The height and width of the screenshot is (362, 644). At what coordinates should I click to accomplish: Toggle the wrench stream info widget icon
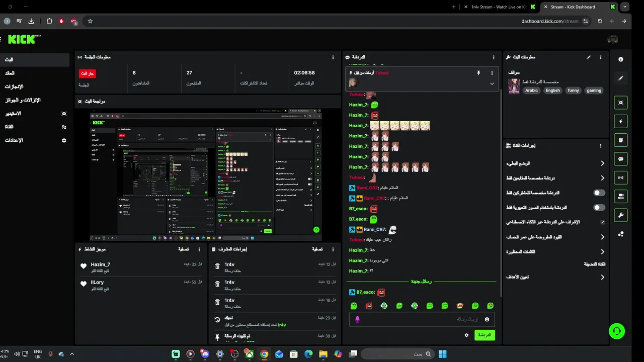(x=621, y=215)
